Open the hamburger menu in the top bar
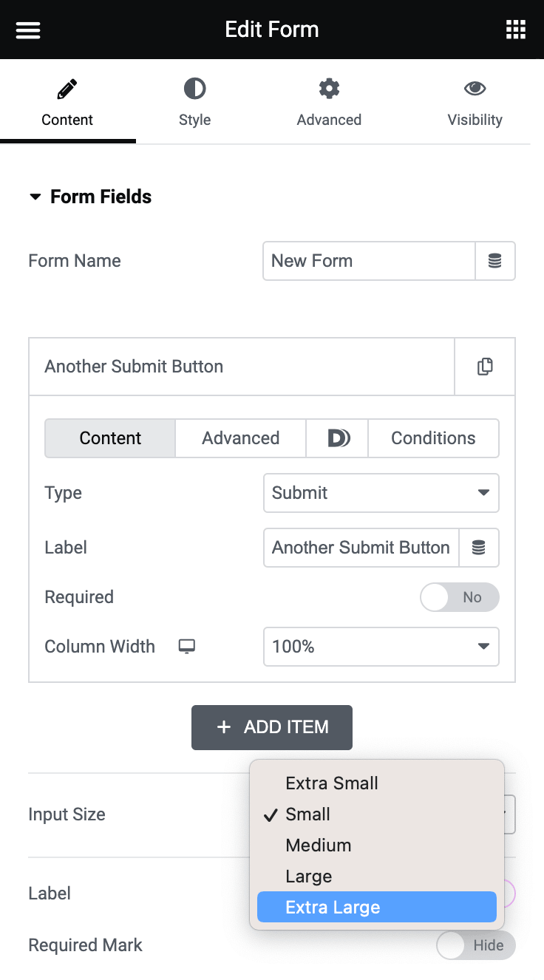This screenshot has height=980, width=544. point(27,30)
